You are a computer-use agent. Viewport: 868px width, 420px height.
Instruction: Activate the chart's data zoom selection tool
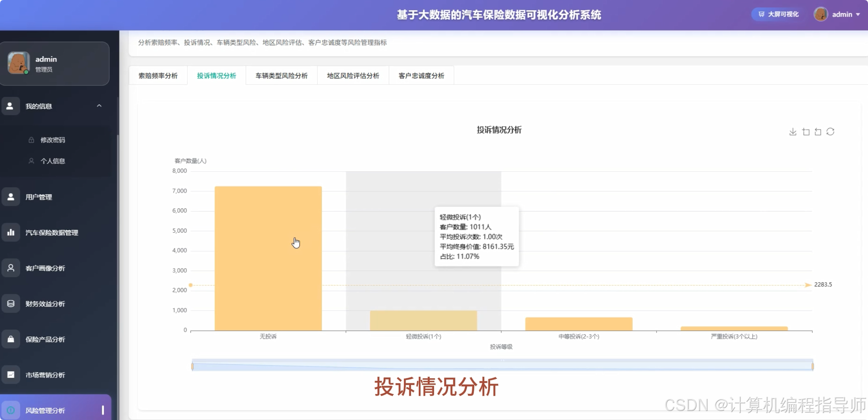(x=806, y=131)
